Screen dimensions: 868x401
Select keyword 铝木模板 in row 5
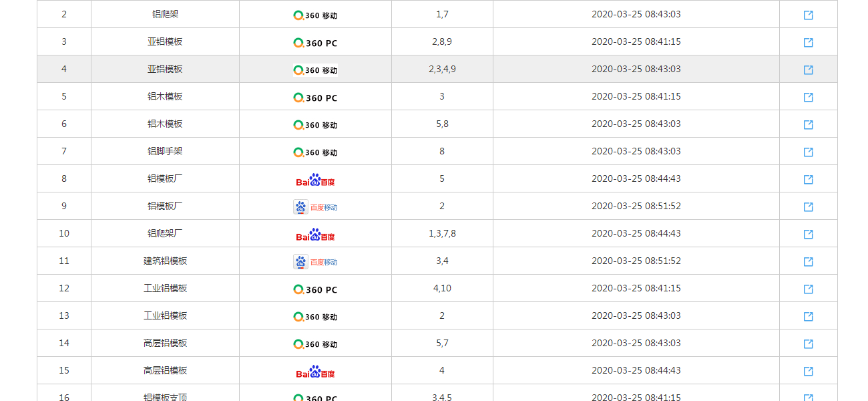[x=165, y=96]
